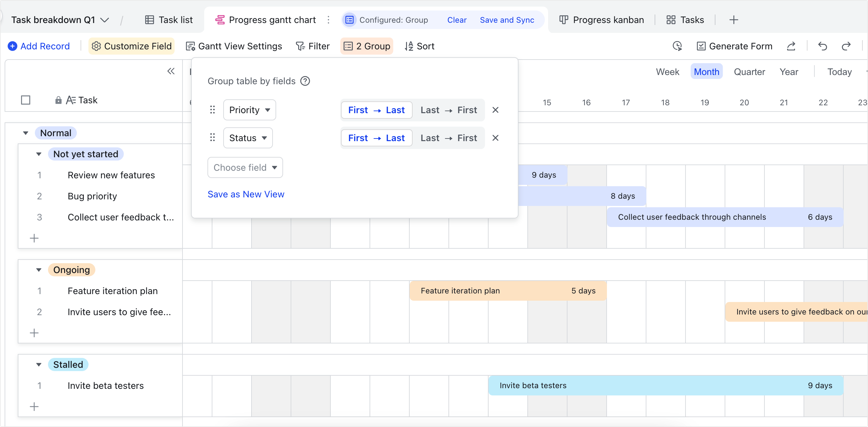This screenshot has width=868, height=427.
Task: Set Priority order to Last → First
Action: point(448,110)
